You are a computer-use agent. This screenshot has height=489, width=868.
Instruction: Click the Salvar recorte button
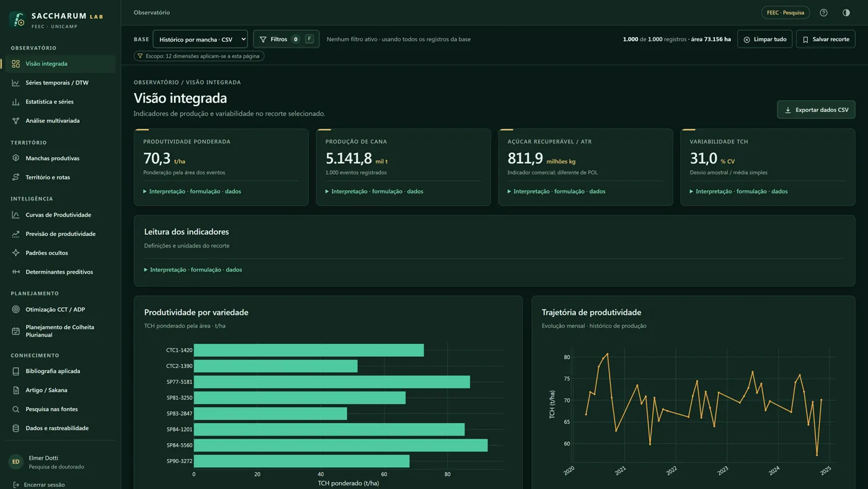(x=826, y=39)
